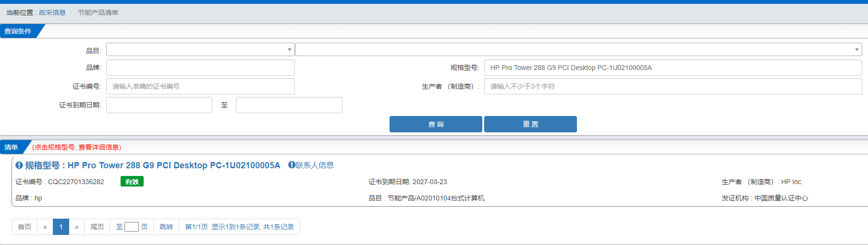Open the wide second 品目 dropdown
The height and width of the screenshot is (245, 868).
578,49
